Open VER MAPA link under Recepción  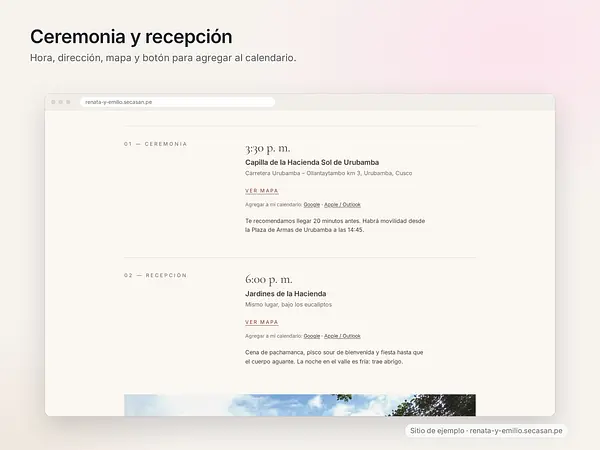[262, 322]
